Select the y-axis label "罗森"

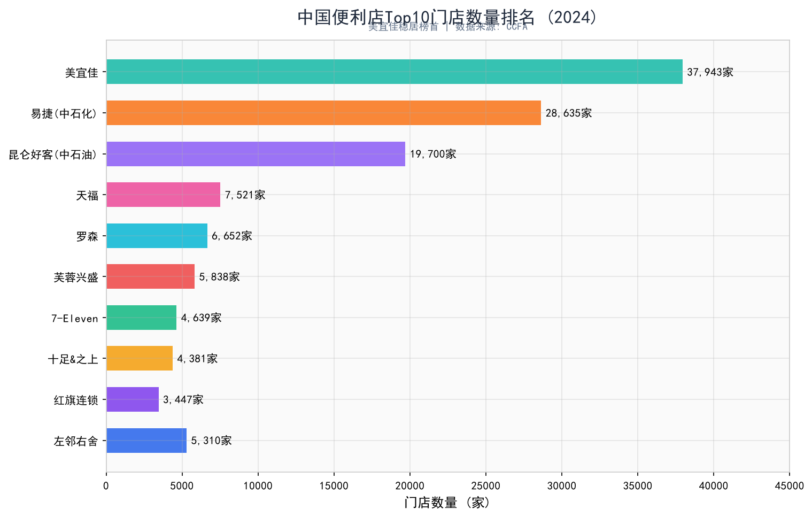coord(88,236)
